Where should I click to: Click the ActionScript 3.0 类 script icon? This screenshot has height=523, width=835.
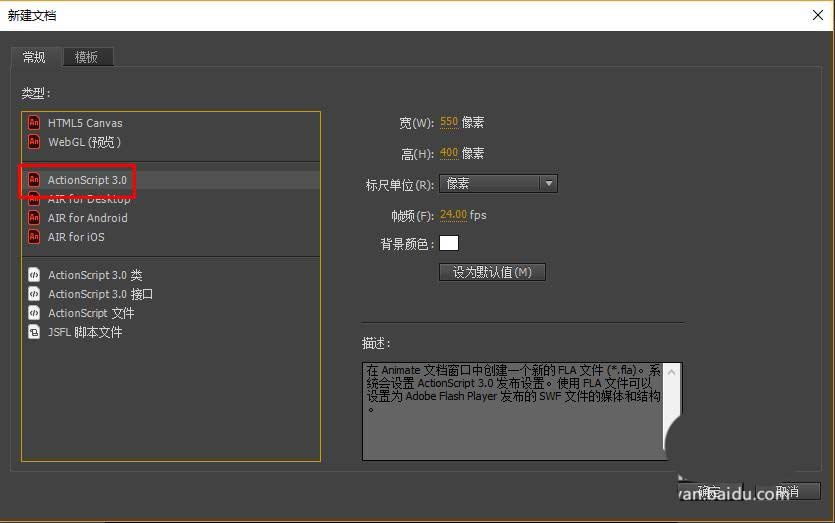(x=34, y=275)
